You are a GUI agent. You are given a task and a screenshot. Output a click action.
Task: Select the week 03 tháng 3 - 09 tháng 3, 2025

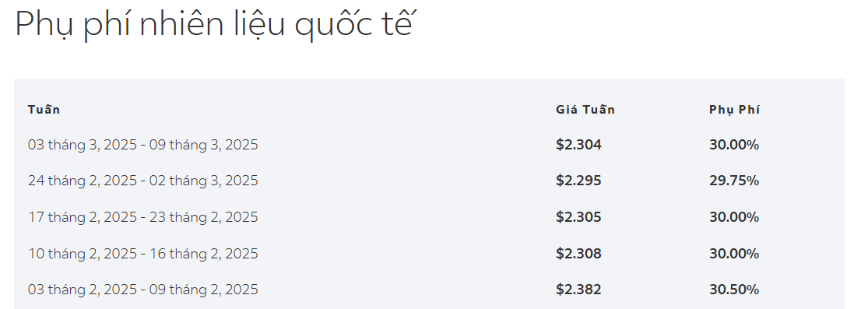142,145
